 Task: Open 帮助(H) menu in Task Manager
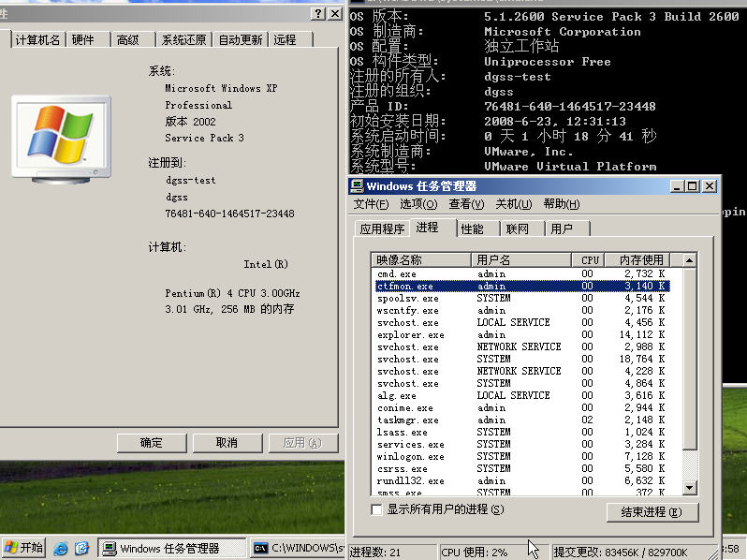click(562, 204)
